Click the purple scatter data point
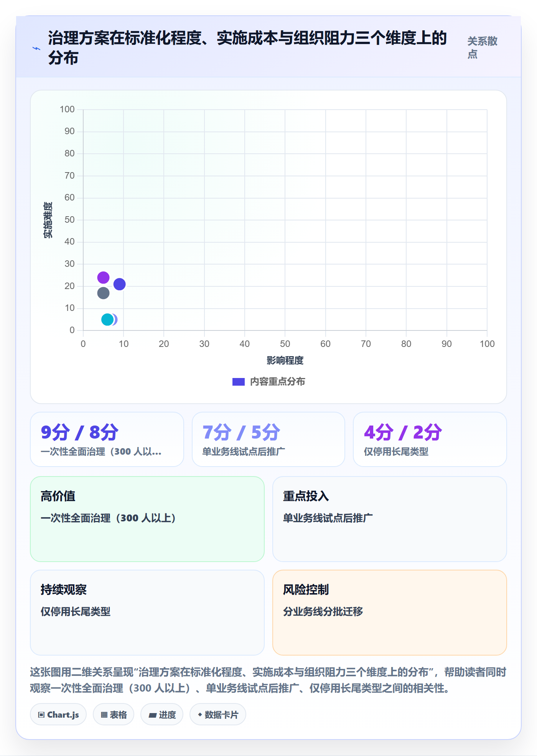 point(103,277)
